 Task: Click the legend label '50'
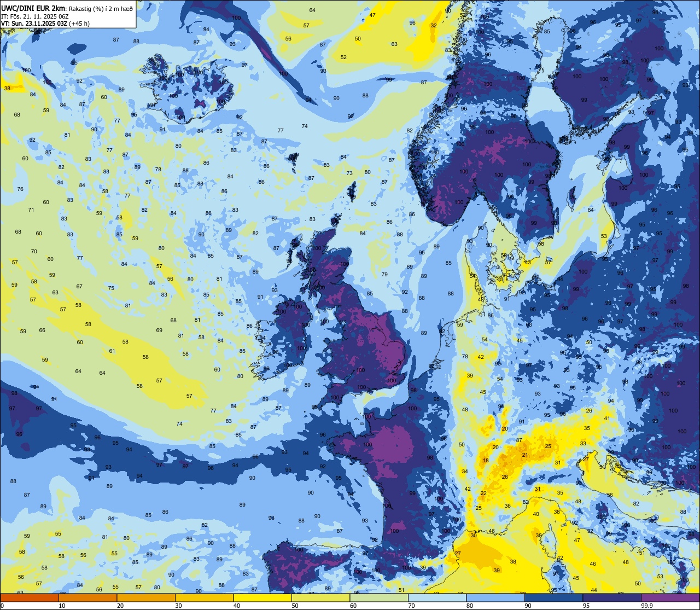(x=295, y=606)
